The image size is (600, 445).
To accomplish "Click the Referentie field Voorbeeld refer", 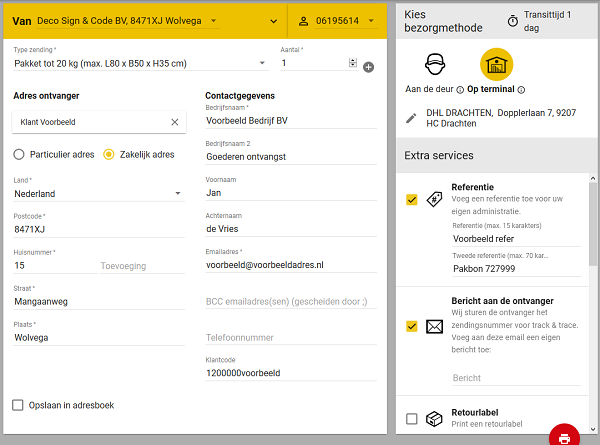I will (x=516, y=239).
